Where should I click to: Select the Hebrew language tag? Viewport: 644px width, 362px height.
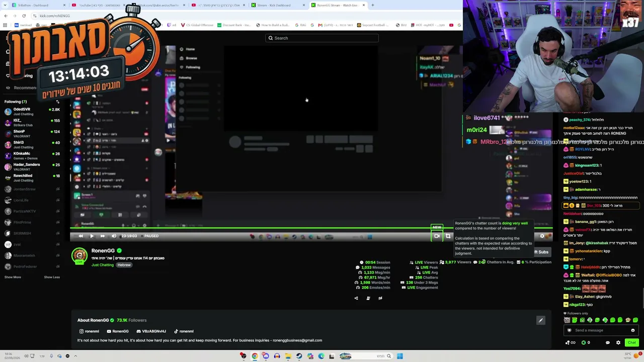[x=124, y=265]
